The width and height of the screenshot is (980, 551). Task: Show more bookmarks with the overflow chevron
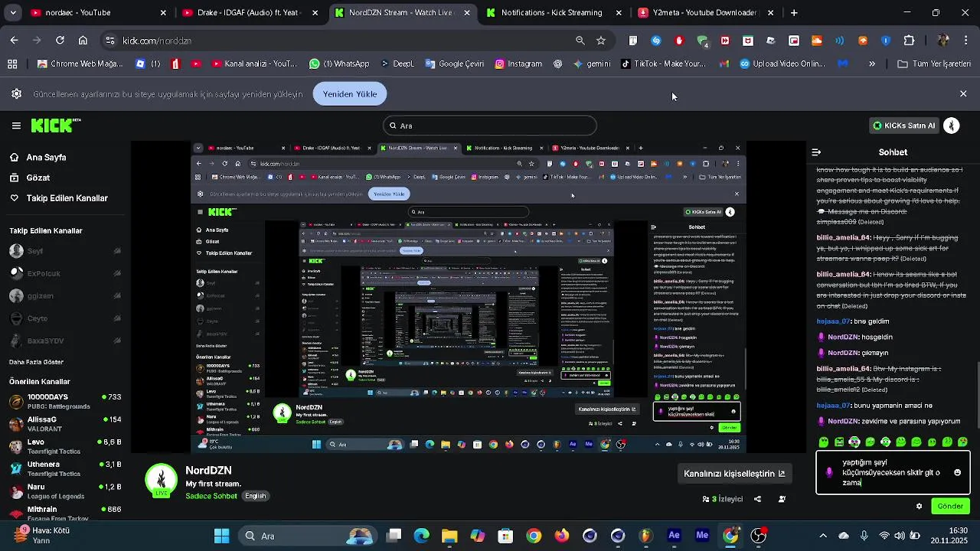coord(872,64)
